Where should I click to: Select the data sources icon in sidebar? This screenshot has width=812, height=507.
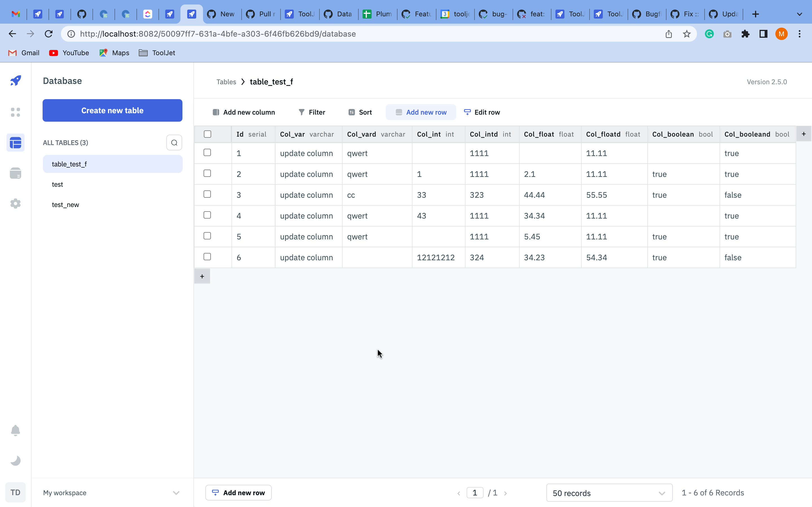click(x=16, y=173)
